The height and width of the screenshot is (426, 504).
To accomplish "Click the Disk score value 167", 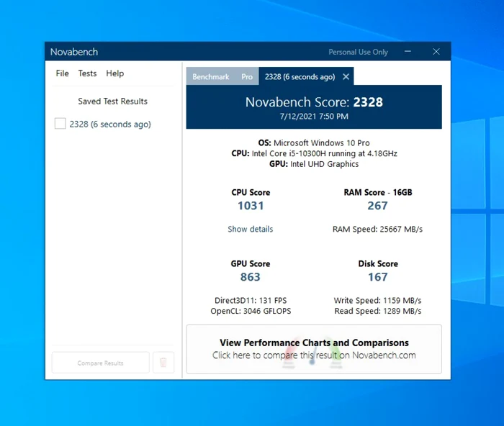I will click(x=378, y=277).
